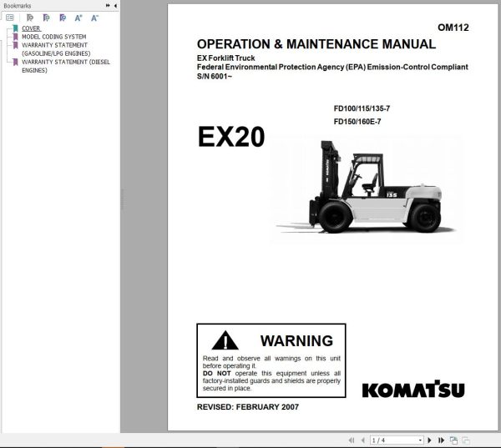The width and height of the screenshot is (501, 448).
Task: Go to the previous page
Action: pos(362,440)
